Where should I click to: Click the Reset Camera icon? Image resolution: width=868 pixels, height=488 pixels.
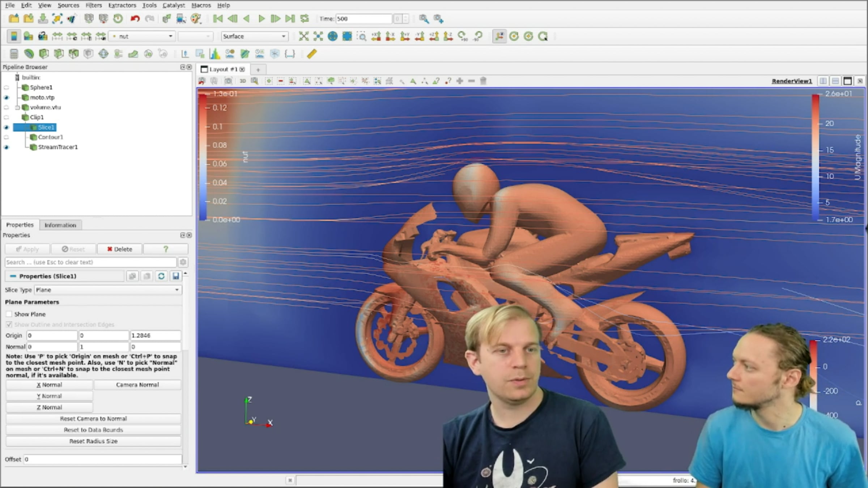[x=303, y=36]
